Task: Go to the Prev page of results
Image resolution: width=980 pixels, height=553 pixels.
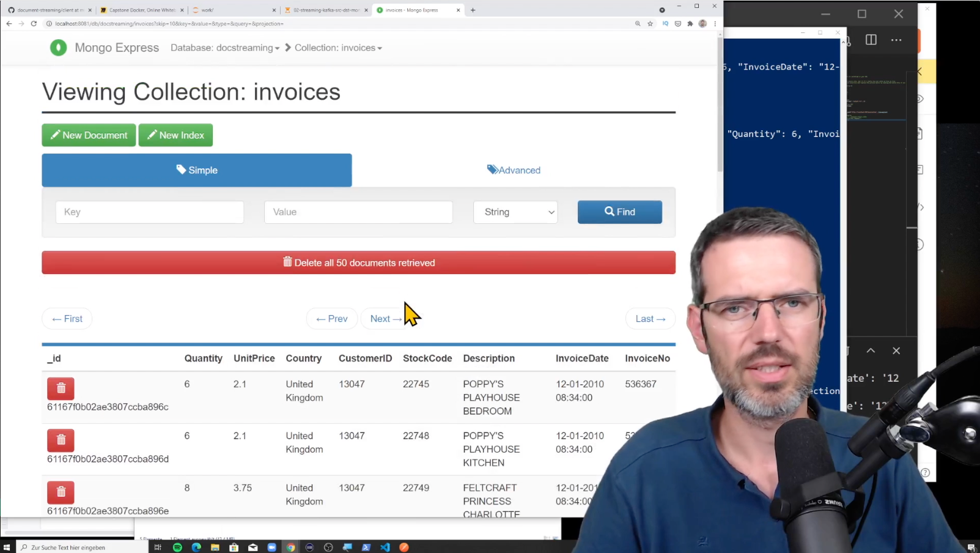Action: (332, 319)
